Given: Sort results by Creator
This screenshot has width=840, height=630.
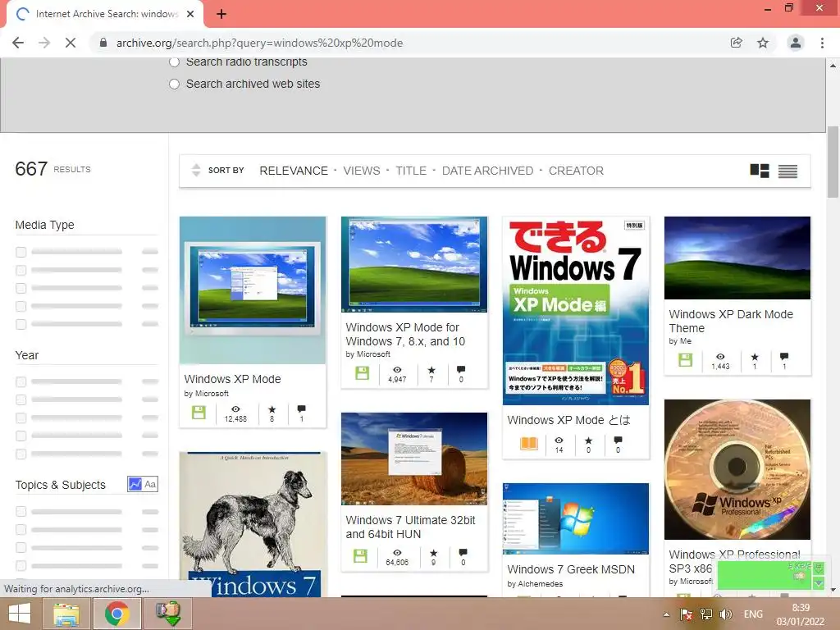Looking at the screenshot, I should 576,171.
